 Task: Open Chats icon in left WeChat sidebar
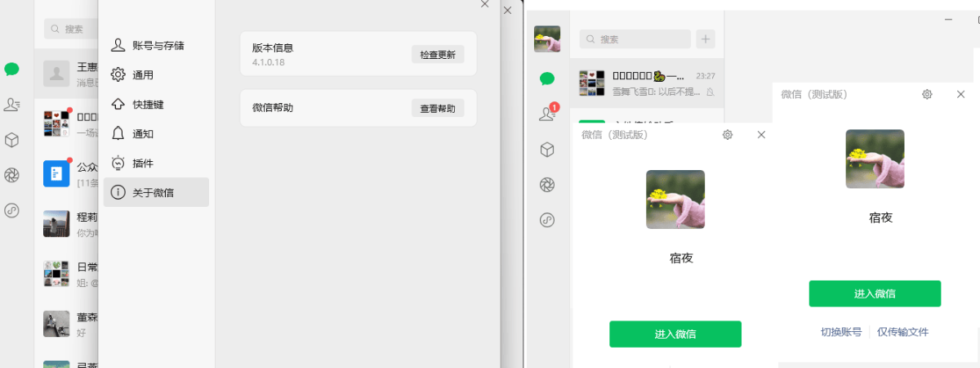coord(11,70)
